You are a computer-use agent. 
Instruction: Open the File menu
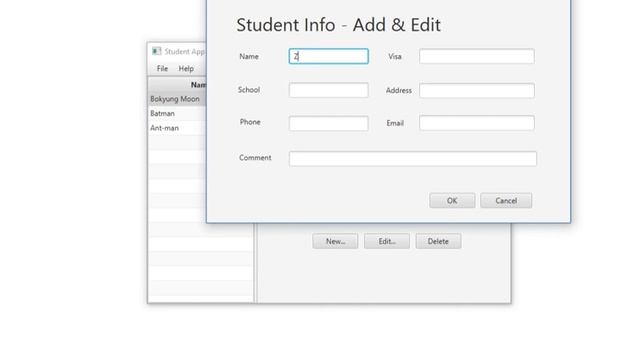(x=162, y=69)
